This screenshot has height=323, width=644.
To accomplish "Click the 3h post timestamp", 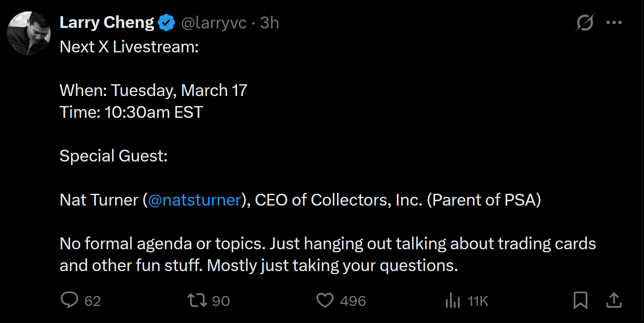I will [x=269, y=23].
